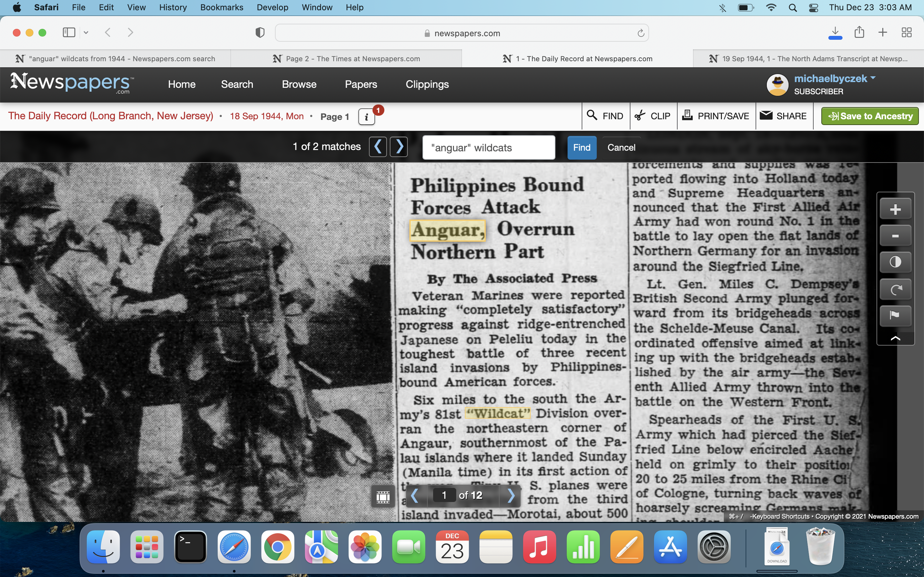The width and height of the screenshot is (924, 577).
Task: Open the sidebar options dropdown arrow
Action: pyautogui.click(x=86, y=32)
